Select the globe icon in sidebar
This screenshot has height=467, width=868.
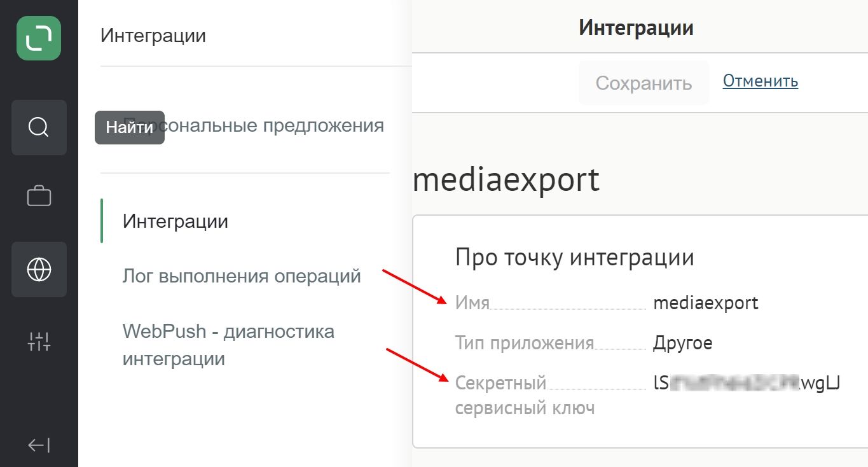click(39, 270)
